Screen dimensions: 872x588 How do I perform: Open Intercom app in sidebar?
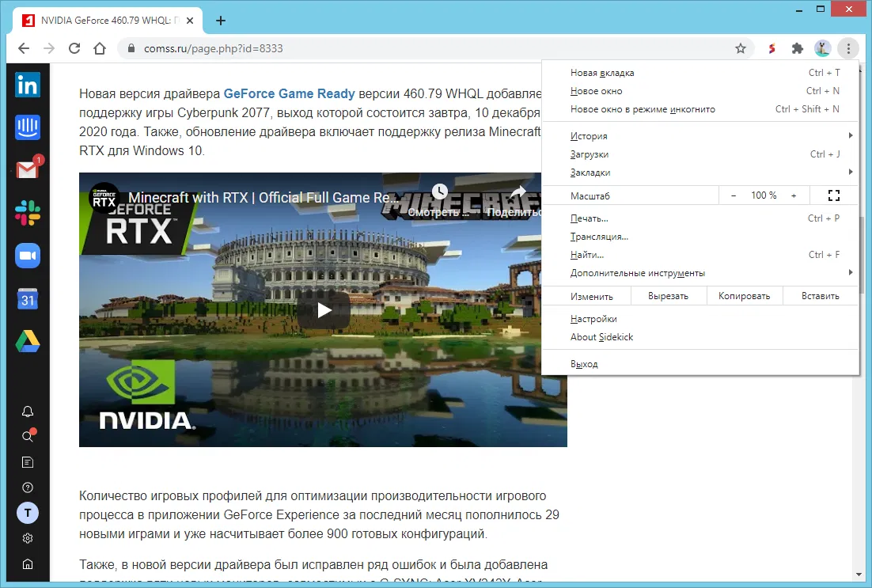27,127
